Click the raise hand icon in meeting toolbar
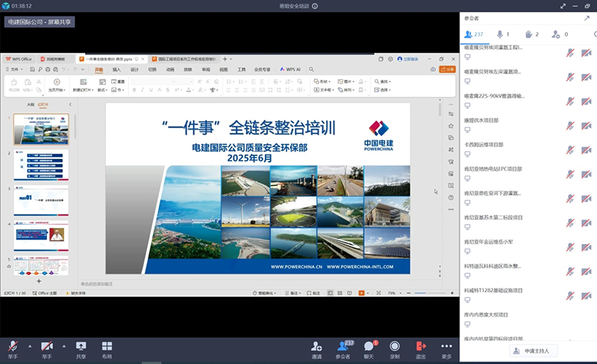The width and height of the screenshot is (597, 364). pos(13,347)
